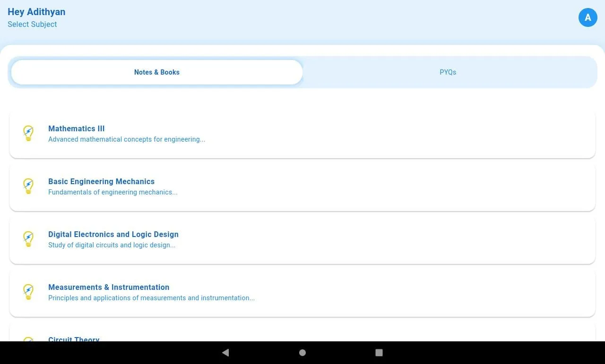
Task: Click the lightbulb icon beside Basic Engineering Mechanics
Action: [x=28, y=186]
